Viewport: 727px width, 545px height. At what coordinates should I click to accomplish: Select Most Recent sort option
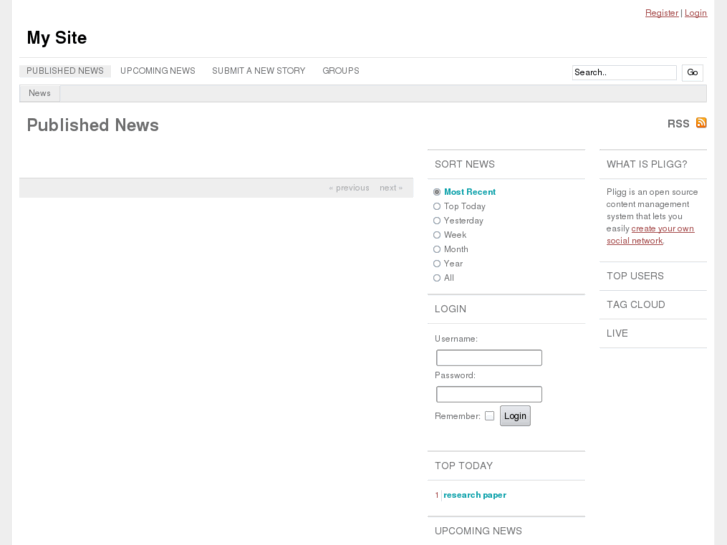437,192
